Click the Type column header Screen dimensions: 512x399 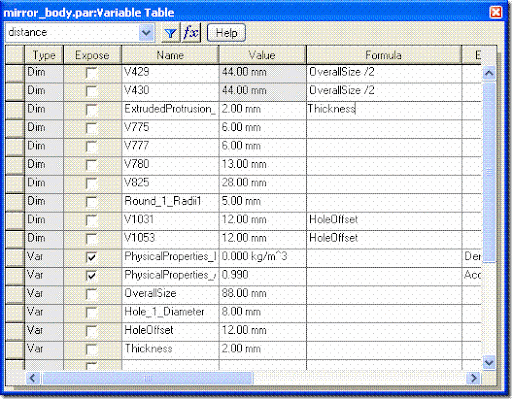pyautogui.click(x=44, y=55)
